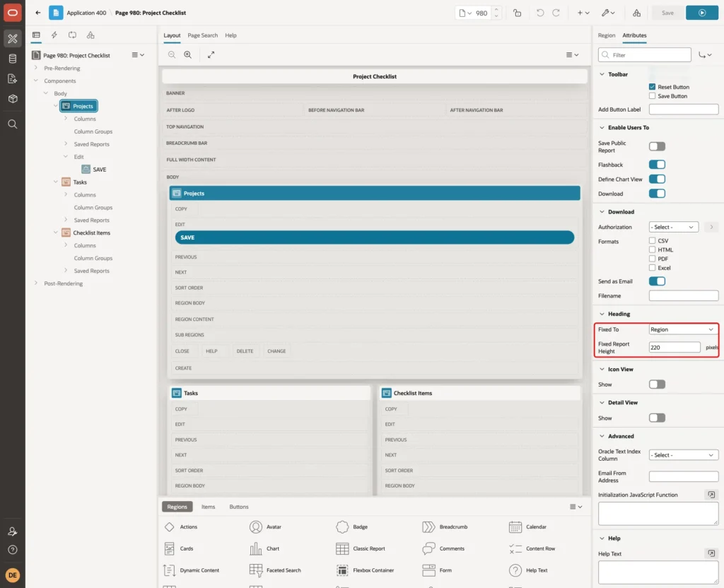Switch to Dynamic Actions lightning tab
The image size is (724, 588).
(54, 35)
